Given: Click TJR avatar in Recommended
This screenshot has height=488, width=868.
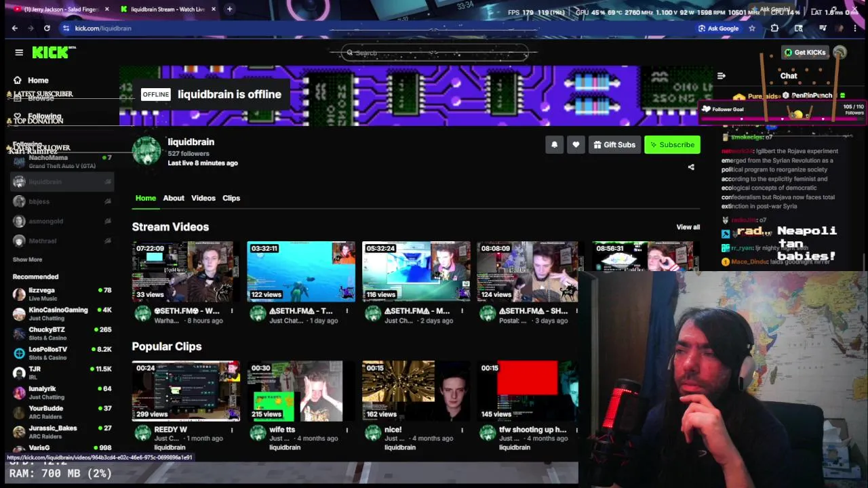Looking at the screenshot, I should click(19, 373).
